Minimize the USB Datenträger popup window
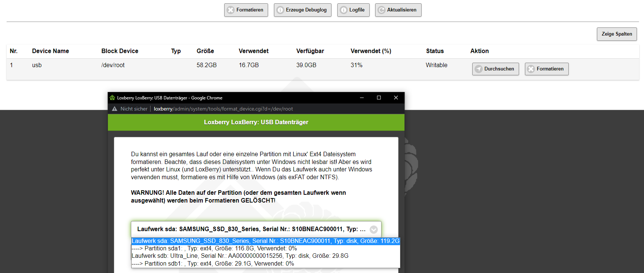The image size is (644, 273). point(362,98)
